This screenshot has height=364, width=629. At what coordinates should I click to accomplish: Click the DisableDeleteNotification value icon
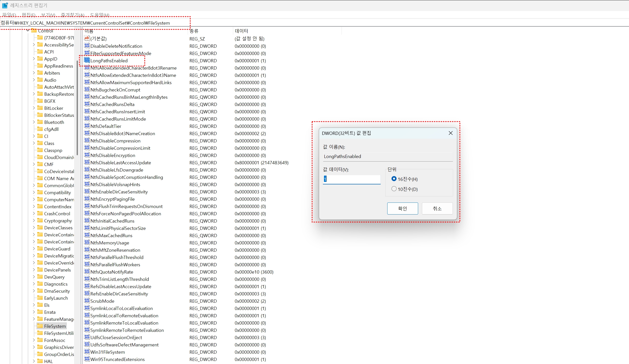pos(87,46)
